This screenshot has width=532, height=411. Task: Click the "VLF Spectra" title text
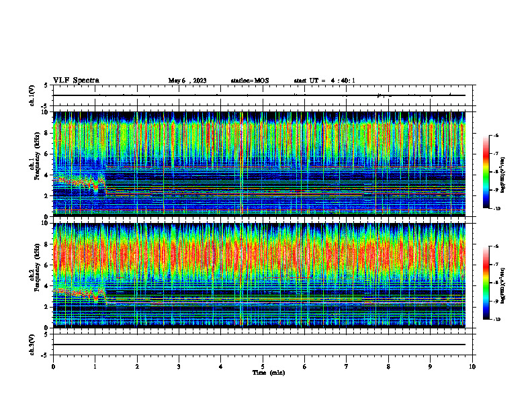[76, 81]
